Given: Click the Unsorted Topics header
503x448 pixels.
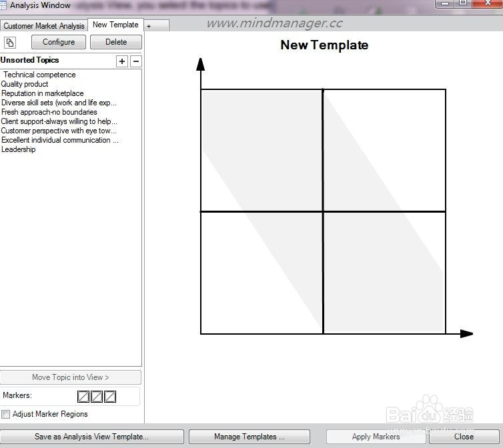Looking at the screenshot, I should click(x=29, y=60).
